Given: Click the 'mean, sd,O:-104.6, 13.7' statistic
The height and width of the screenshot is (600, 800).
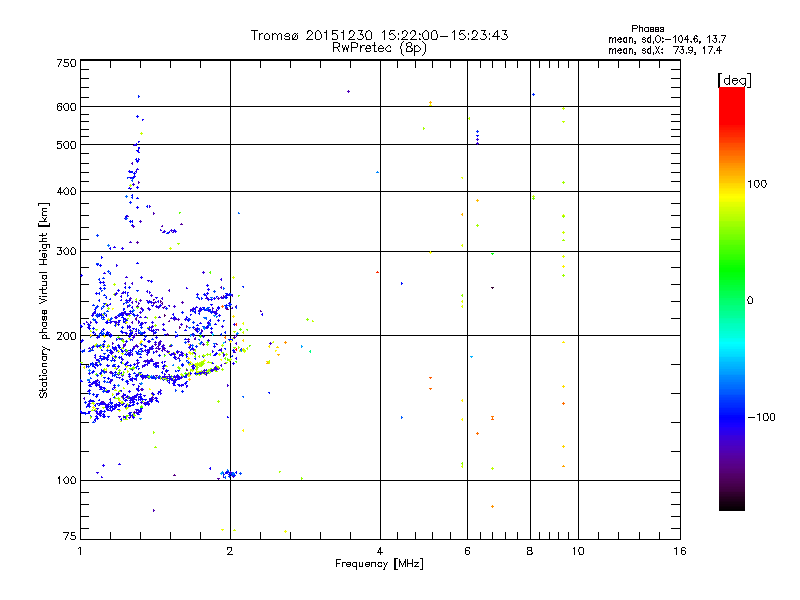Looking at the screenshot, I should (667, 40).
